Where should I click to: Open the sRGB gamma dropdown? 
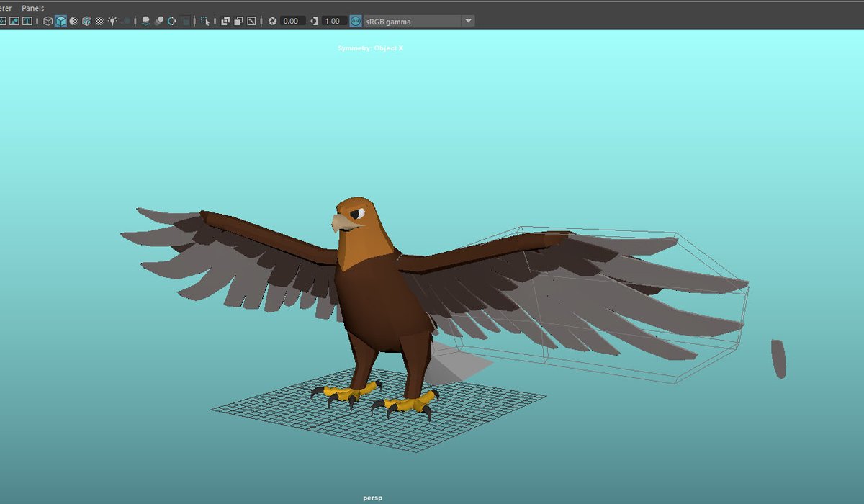tap(419, 21)
